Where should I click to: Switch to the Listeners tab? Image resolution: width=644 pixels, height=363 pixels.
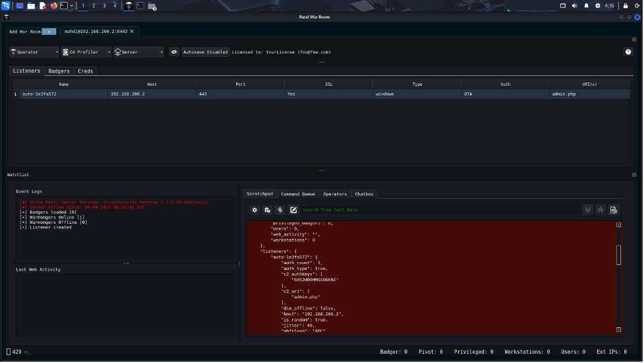point(27,71)
